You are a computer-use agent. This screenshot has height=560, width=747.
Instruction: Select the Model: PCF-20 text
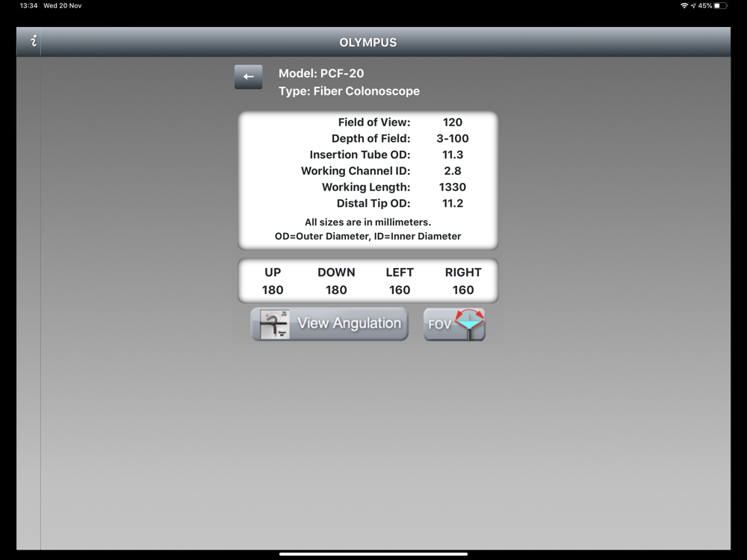point(321,73)
